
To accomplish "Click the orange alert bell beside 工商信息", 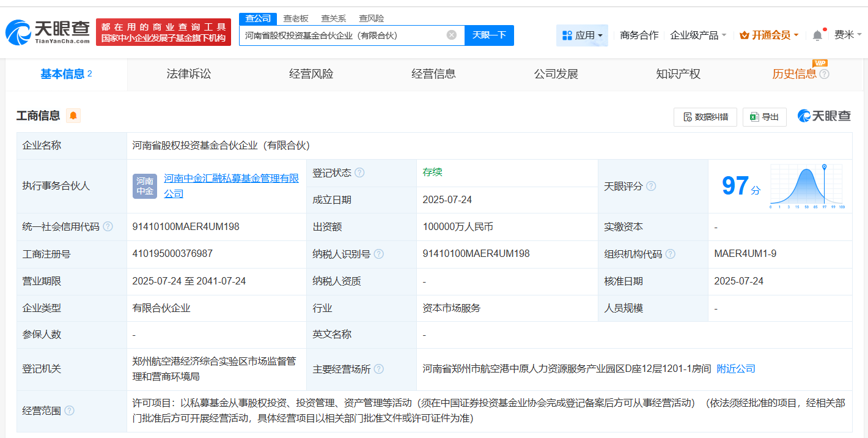I will pos(73,116).
